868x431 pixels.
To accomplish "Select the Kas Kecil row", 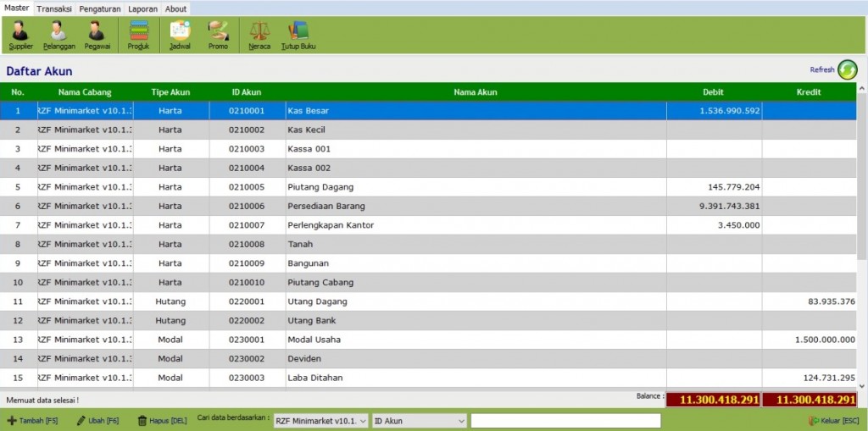I will 428,130.
